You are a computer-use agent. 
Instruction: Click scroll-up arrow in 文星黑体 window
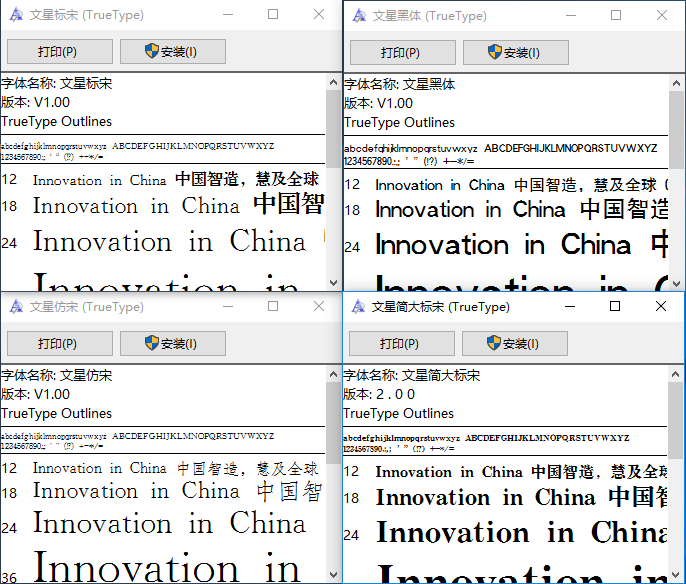pyautogui.click(x=676, y=83)
